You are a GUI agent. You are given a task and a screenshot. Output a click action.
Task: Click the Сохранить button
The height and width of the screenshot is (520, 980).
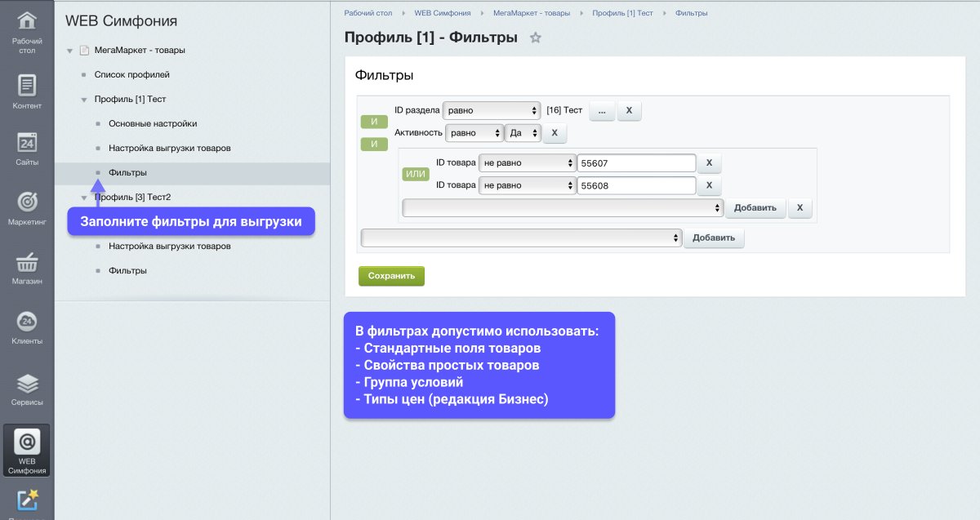[x=391, y=276]
